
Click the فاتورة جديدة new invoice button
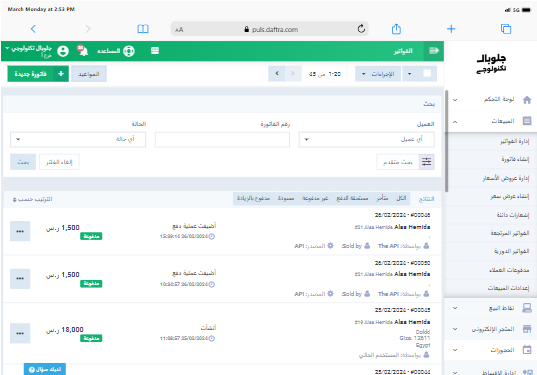[38, 74]
